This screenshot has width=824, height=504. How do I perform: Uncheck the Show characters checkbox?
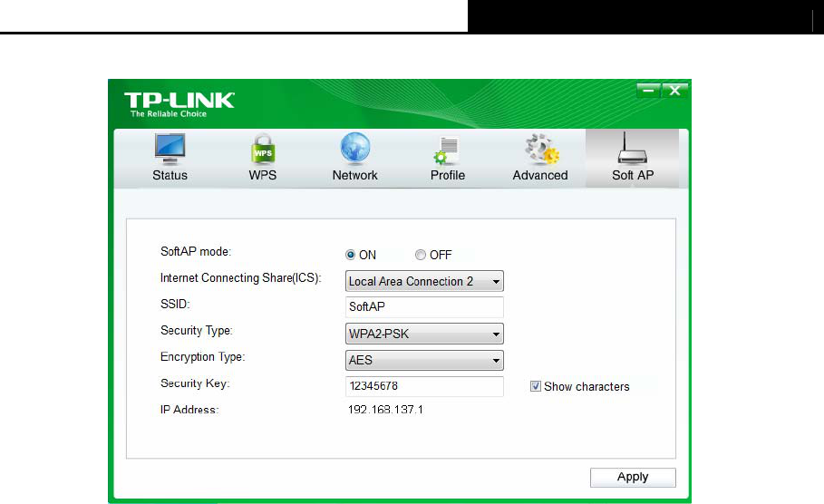tap(536, 386)
